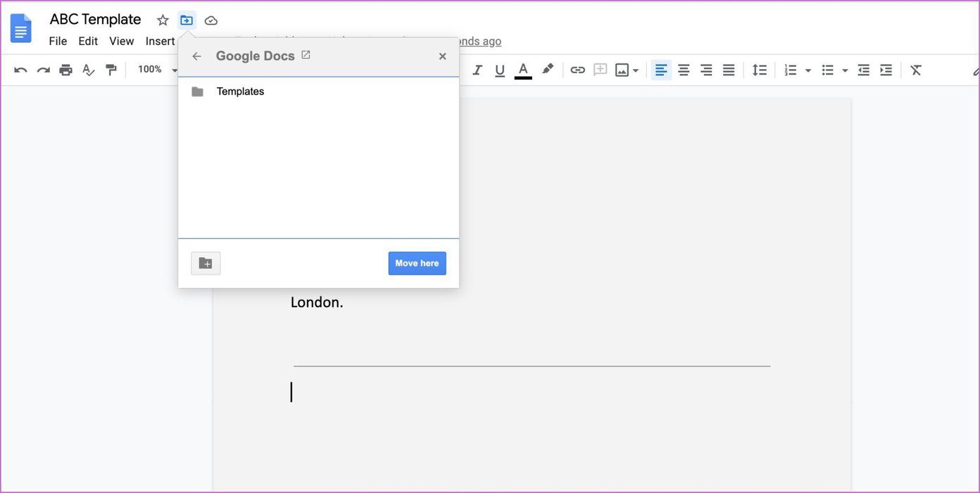The image size is (980, 493).
Task: Click the undo icon in toolbar
Action: (20, 70)
